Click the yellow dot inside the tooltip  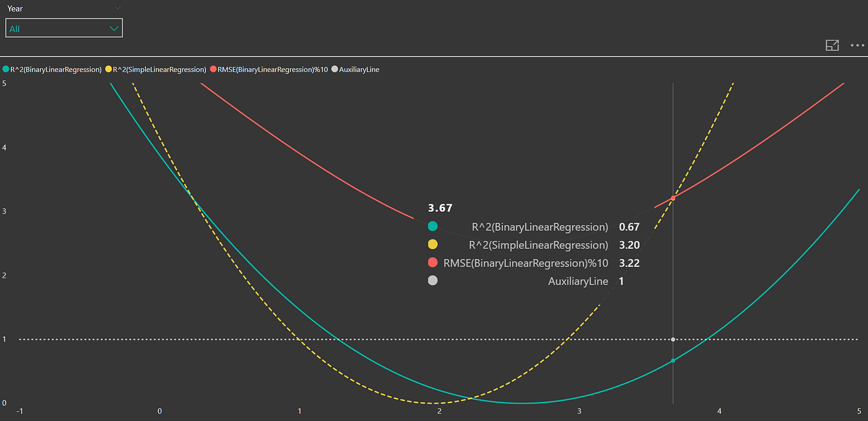[x=433, y=244]
